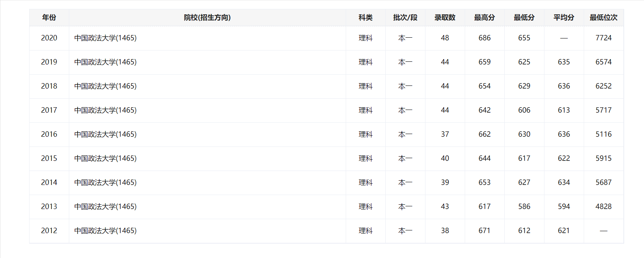This screenshot has height=258, width=644.
Task: Select the 2013 year cell
Action: click(x=49, y=206)
